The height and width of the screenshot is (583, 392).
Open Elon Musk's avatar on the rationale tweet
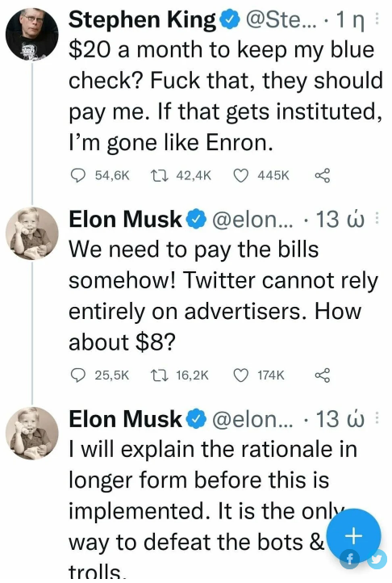point(32,433)
